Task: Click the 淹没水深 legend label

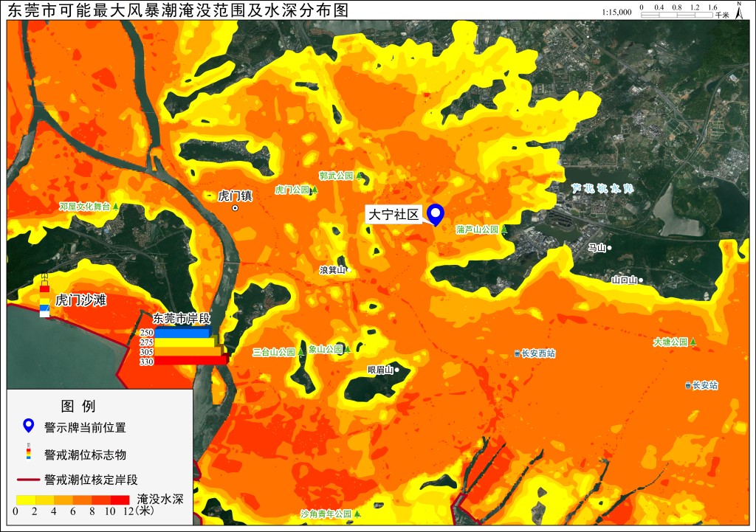Action: [x=160, y=500]
